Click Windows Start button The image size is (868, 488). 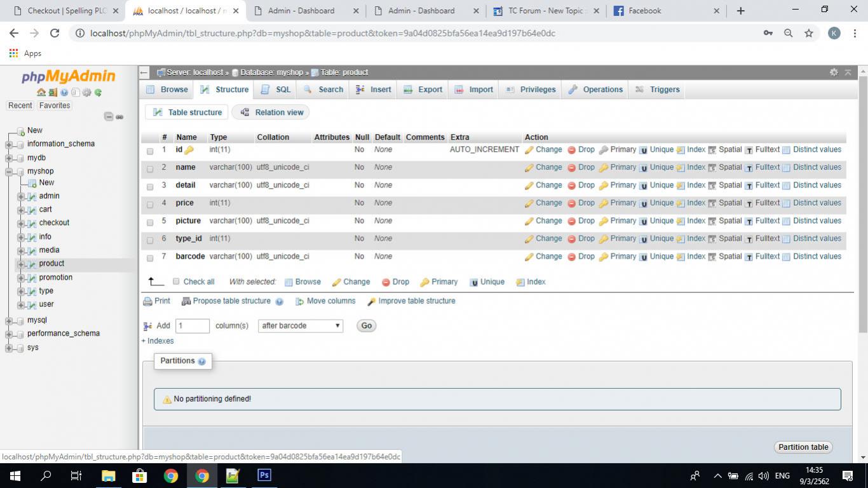pyautogui.click(x=15, y=475)
